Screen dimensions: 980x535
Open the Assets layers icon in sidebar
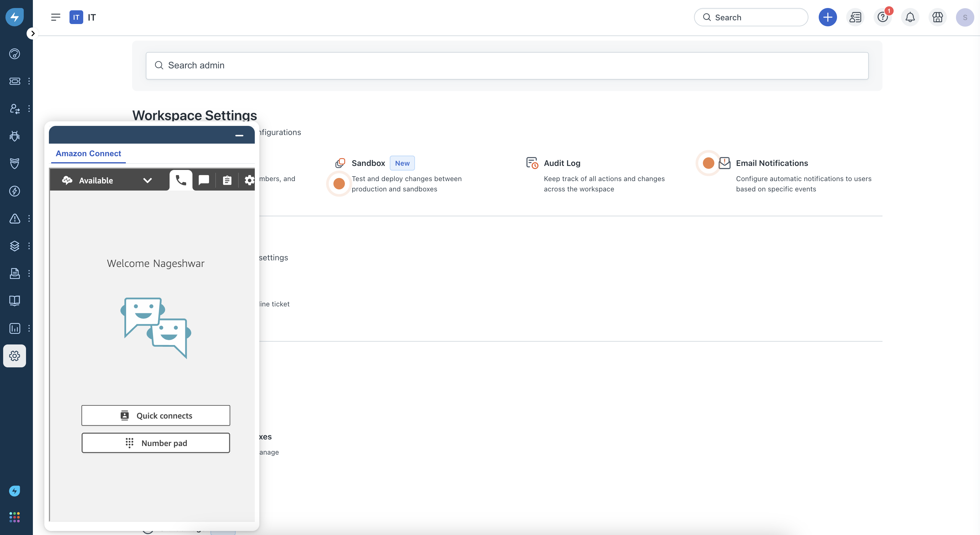point(15,246)
